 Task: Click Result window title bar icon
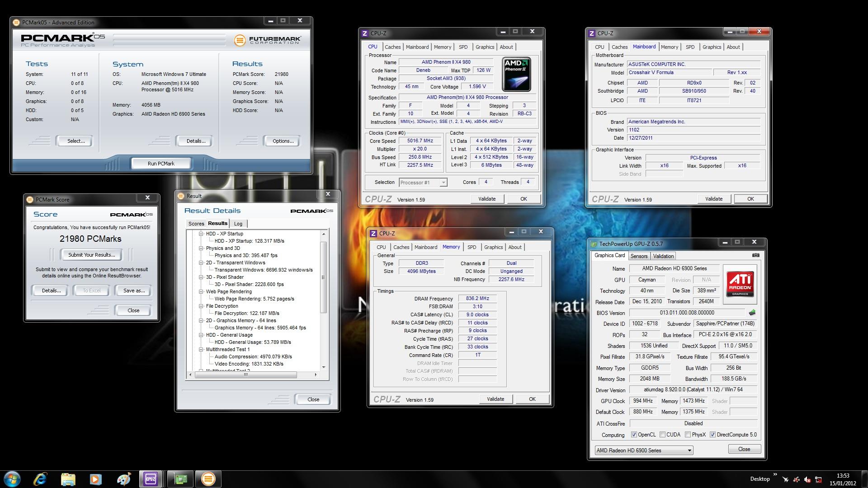[181, 196]
